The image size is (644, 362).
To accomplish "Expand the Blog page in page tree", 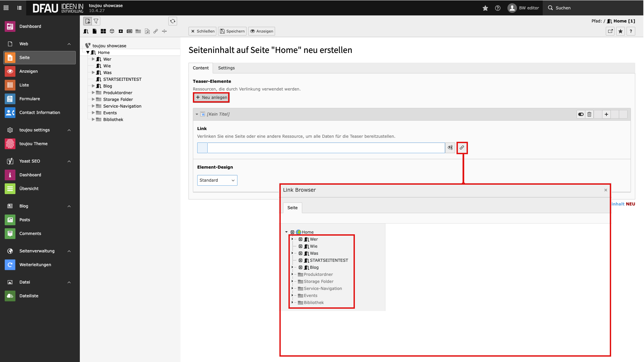I will [94, 86].
